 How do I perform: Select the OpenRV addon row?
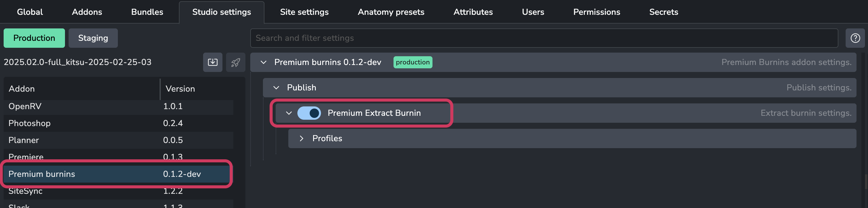118,106
